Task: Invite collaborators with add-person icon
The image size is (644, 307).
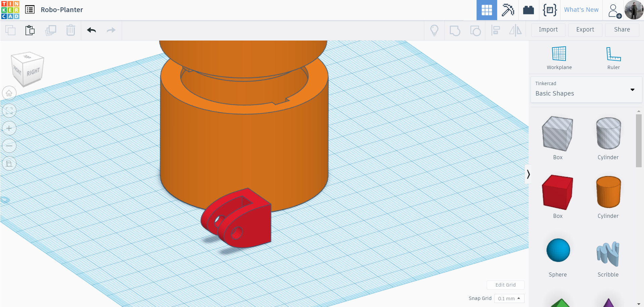Action: click(614, 11)
